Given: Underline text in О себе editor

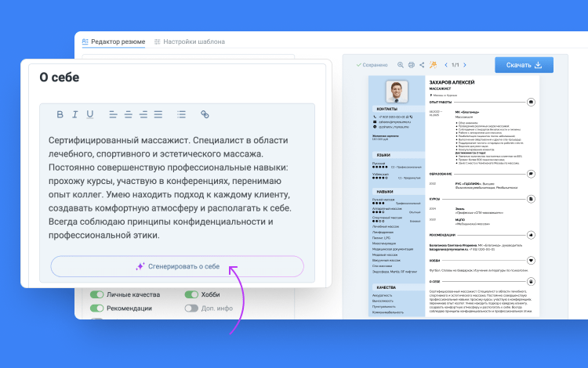Looking at the screenshot, I should click(x=90, y=114).
